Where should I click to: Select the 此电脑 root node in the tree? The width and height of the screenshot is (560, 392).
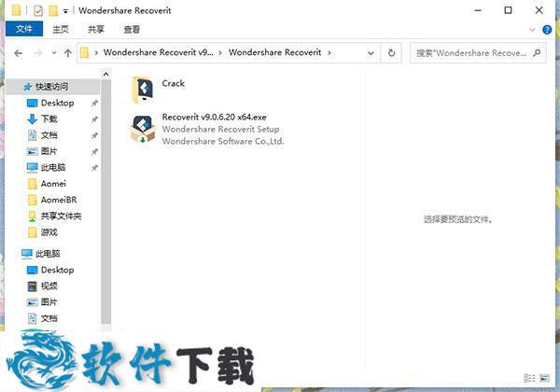pos(48,254)
